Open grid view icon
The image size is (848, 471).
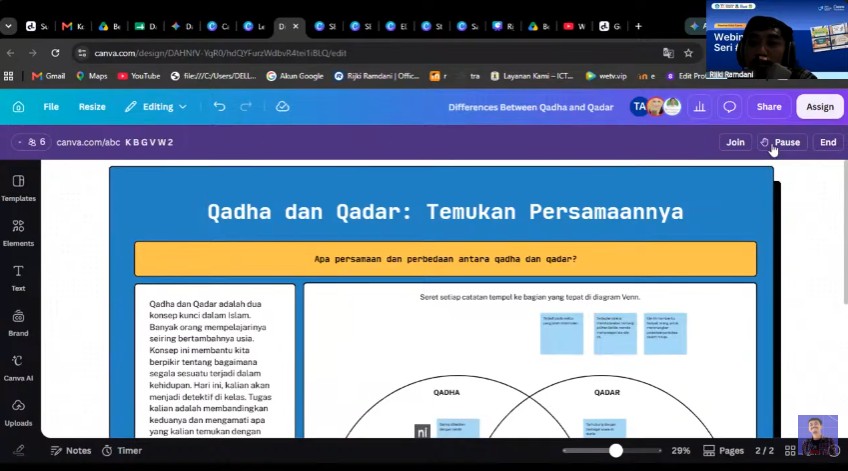tap(790, 450)
